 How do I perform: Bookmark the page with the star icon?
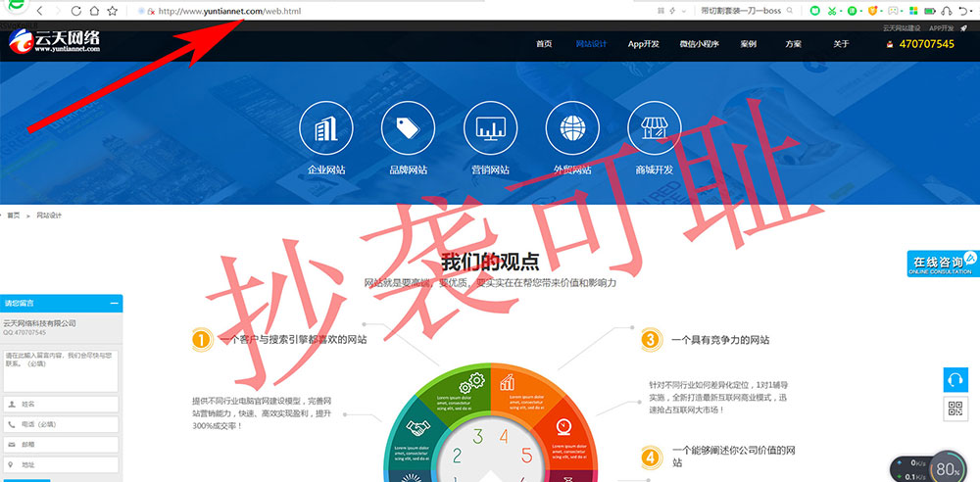click(x=113, y=11)
